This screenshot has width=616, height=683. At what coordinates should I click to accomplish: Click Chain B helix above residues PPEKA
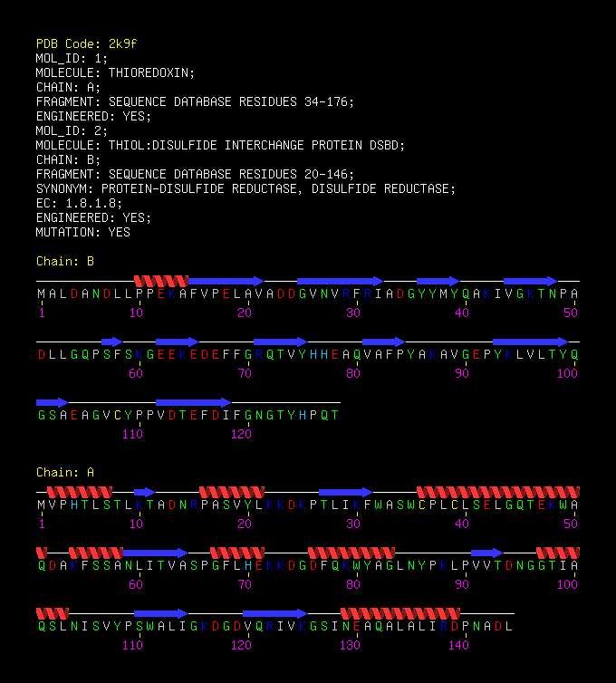[x=161, y=281]
